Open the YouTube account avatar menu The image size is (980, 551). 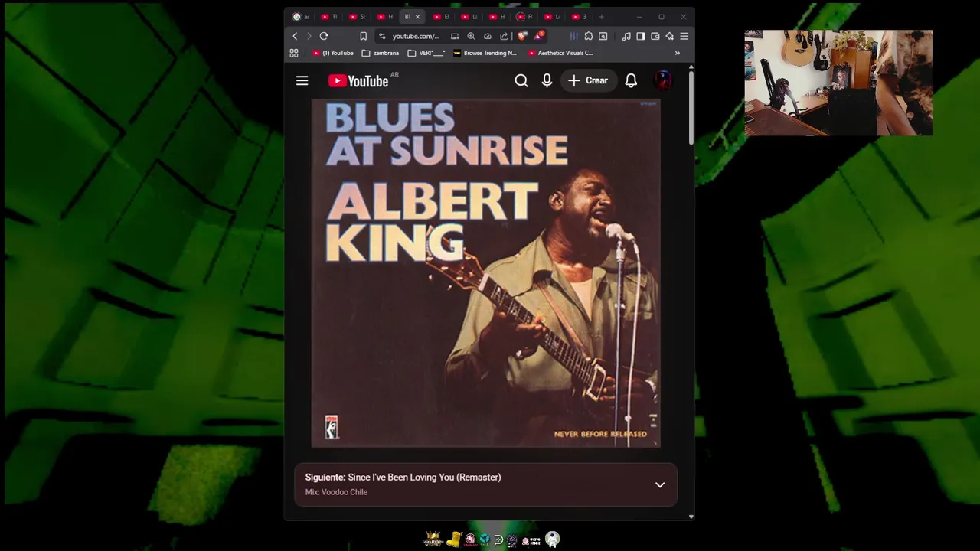(x=663, y=80)
